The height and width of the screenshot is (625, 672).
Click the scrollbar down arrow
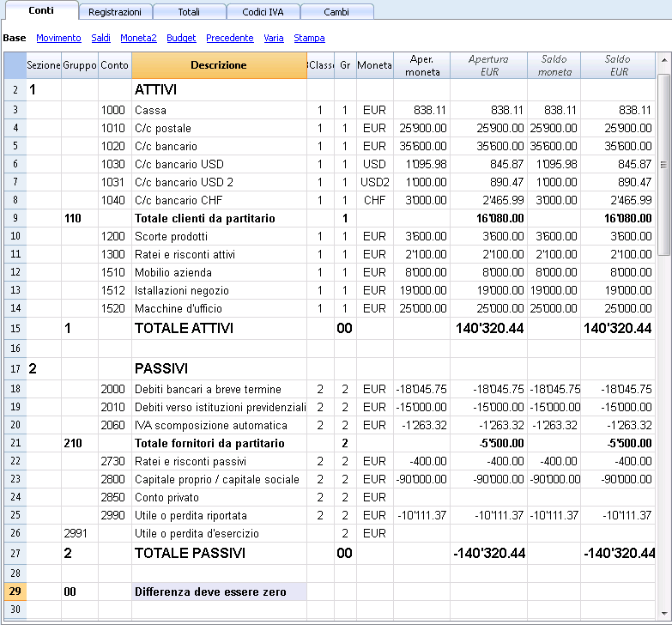click(x=664, y=613)
